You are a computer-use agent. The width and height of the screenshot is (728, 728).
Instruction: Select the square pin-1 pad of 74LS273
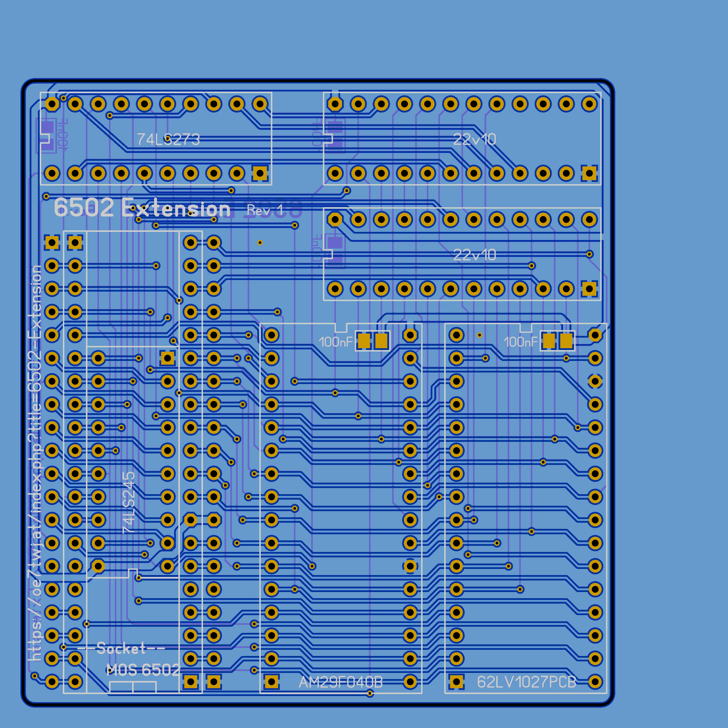[260, 173]
